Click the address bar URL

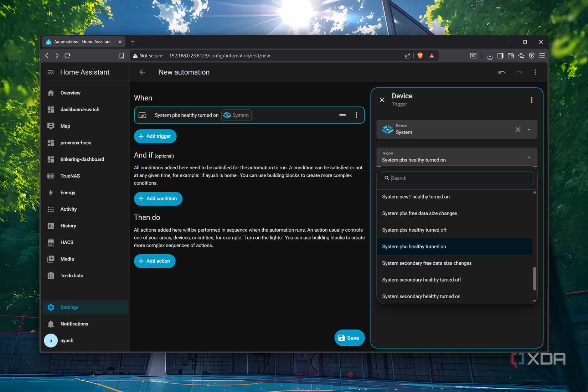click(x=220, y=56)
